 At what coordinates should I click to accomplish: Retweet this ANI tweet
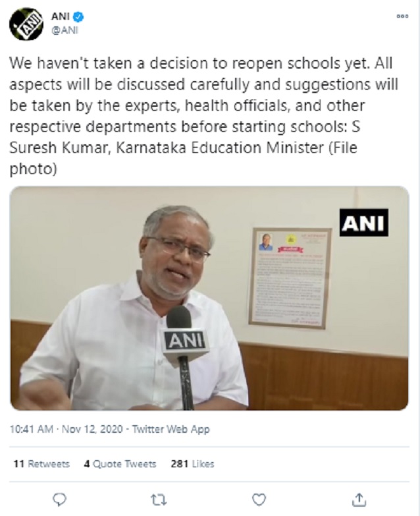coord(159,498)
